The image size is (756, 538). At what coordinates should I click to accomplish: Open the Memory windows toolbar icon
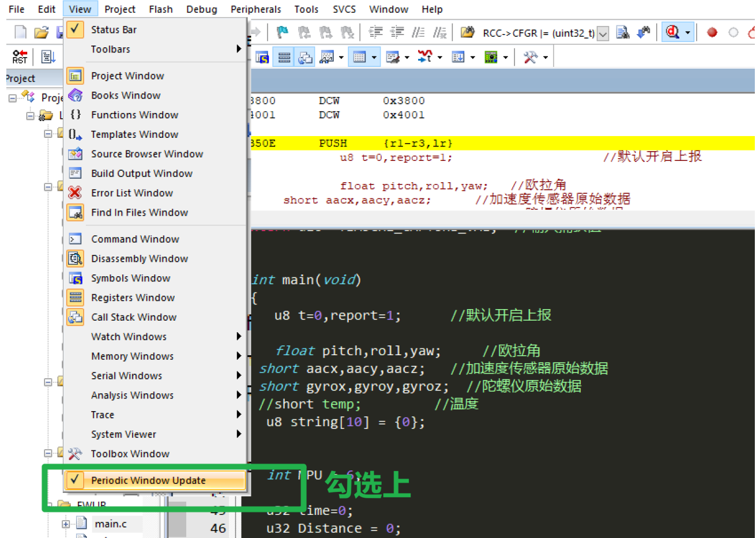pos(359,57)
